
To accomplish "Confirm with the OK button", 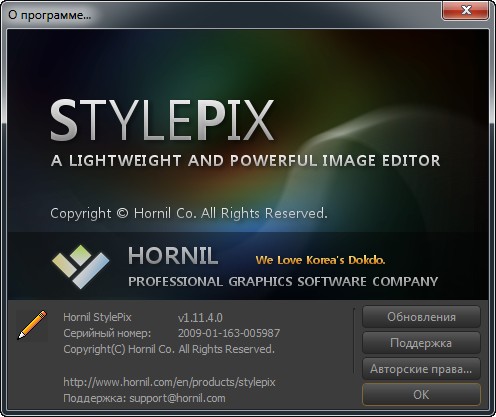I will [421, 395].
